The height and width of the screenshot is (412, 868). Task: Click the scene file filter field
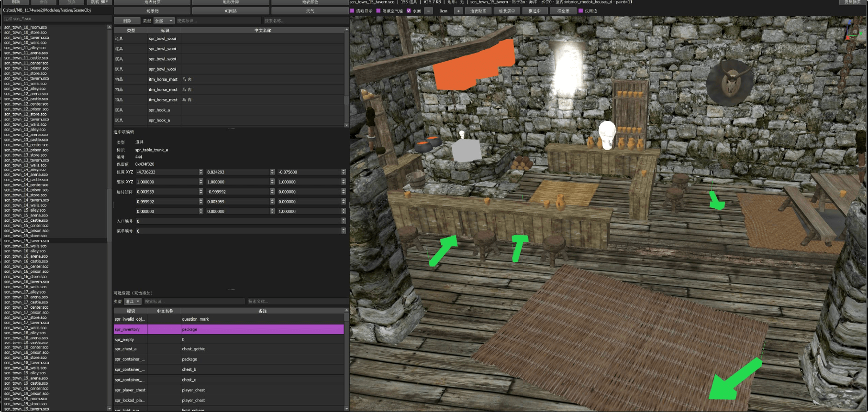click(x=56, y=19)
